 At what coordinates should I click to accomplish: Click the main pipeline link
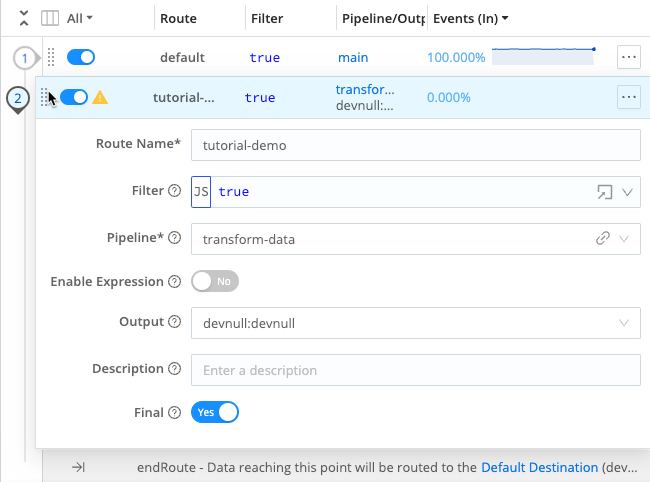click(x=353, y=58)
